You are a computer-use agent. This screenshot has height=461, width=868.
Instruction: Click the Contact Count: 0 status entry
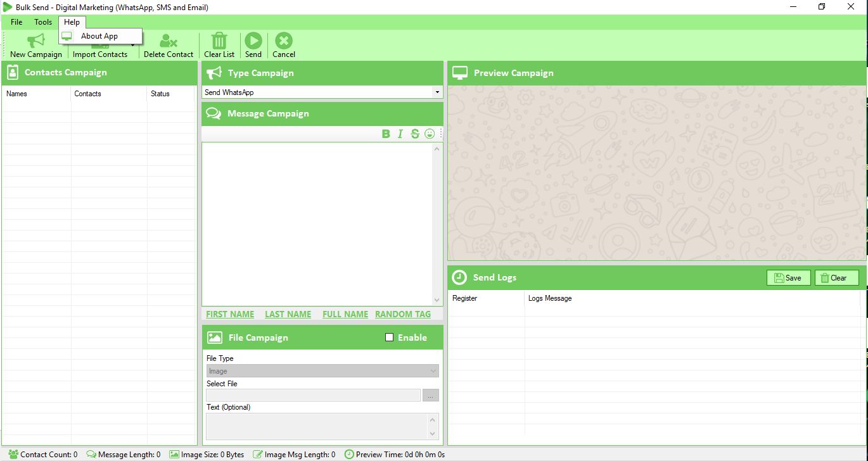point(43,455)
